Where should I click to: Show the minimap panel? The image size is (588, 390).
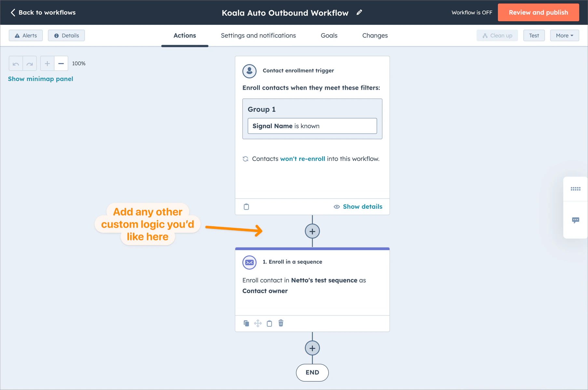pyautogui.click(x=40, y=79)
